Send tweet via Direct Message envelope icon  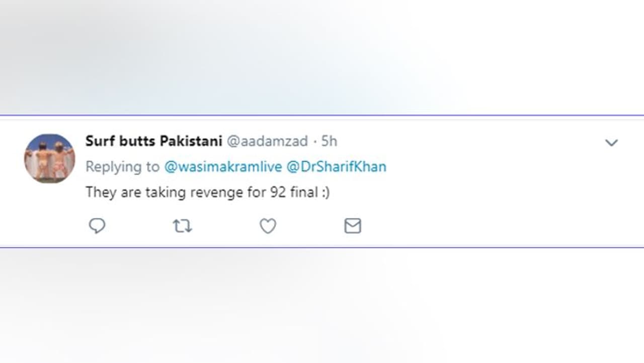pos(353,226)
